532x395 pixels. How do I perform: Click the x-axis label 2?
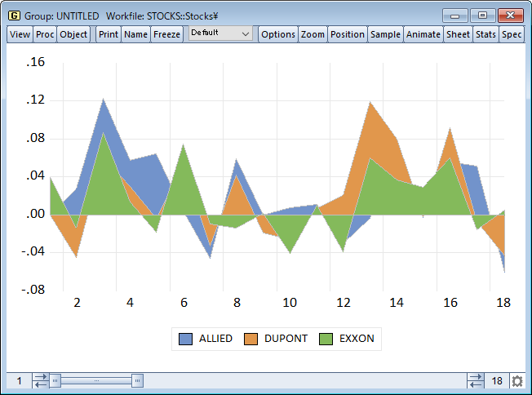pyautogui.click(x=77, y=302)
